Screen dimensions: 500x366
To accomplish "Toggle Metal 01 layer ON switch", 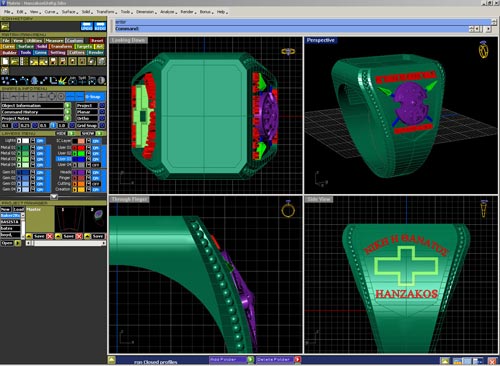I will click(x=40, y=148).
